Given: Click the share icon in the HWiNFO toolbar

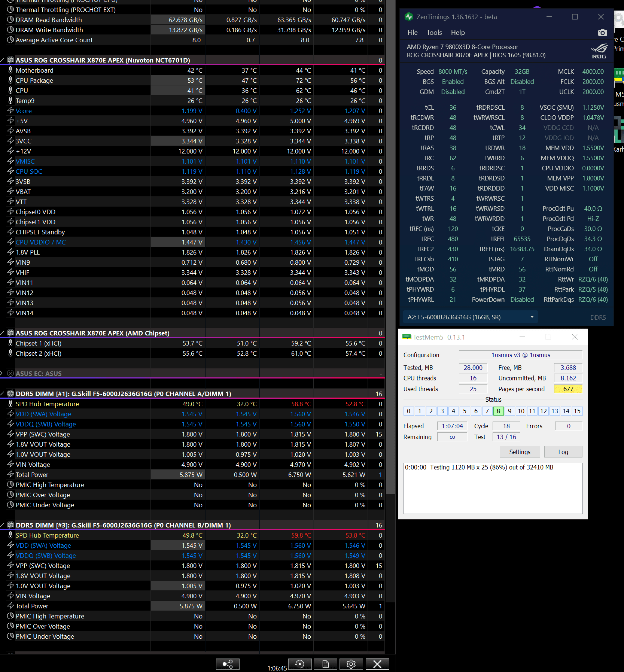Looking at the screenshot, I should pyautogui.click(x=228, y=664).
